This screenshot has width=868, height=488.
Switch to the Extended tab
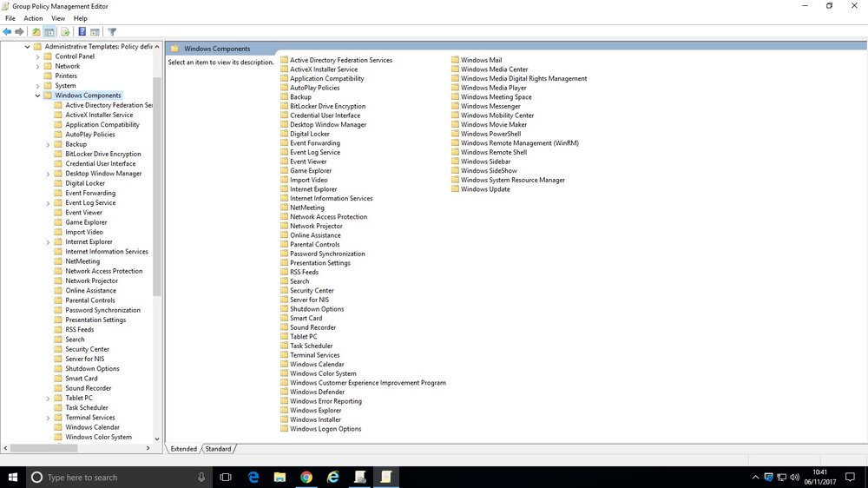[184, 449]
